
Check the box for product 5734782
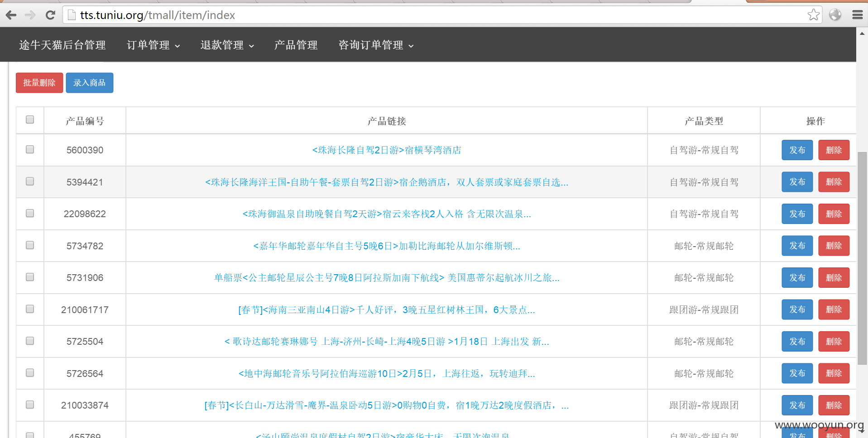pyautogui.click(x=30, y=245)
